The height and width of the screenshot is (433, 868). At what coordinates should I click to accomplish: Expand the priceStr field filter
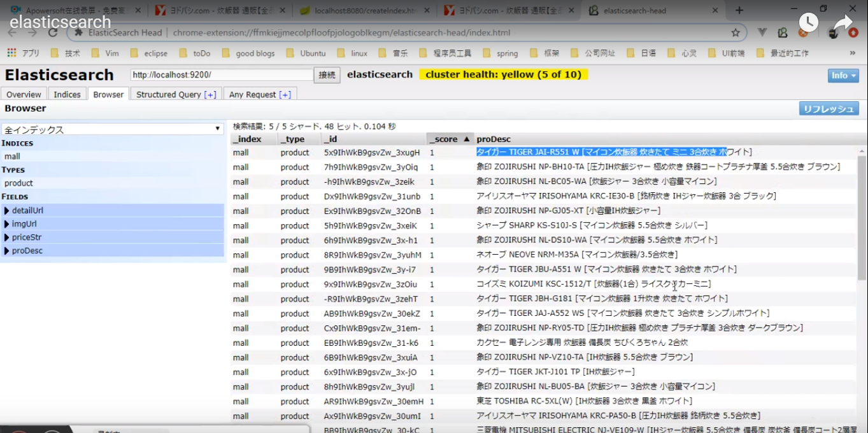point(113,238)
